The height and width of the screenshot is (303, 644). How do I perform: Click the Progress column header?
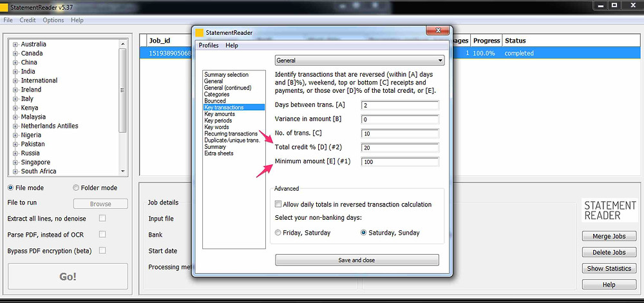click(x=486, y=41)
